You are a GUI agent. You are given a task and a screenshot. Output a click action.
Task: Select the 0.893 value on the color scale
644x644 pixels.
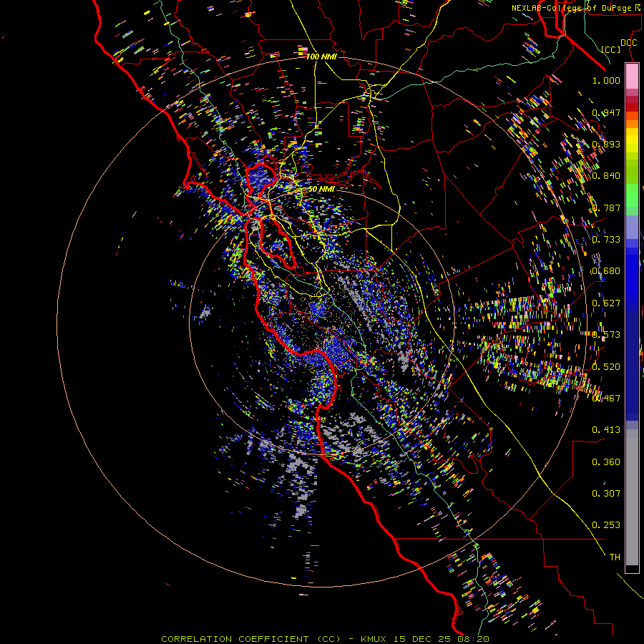606,144
